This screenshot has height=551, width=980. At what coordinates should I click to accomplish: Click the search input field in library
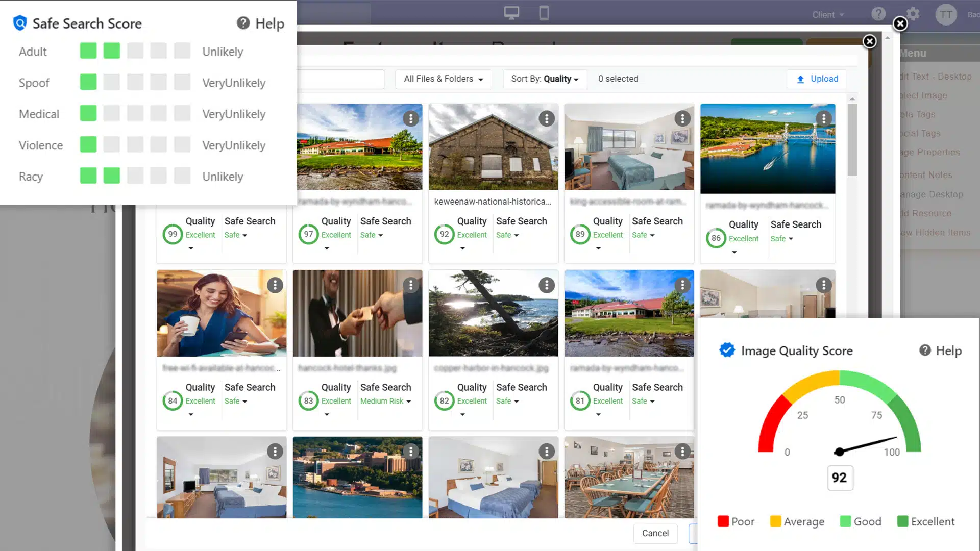point(340,79)
